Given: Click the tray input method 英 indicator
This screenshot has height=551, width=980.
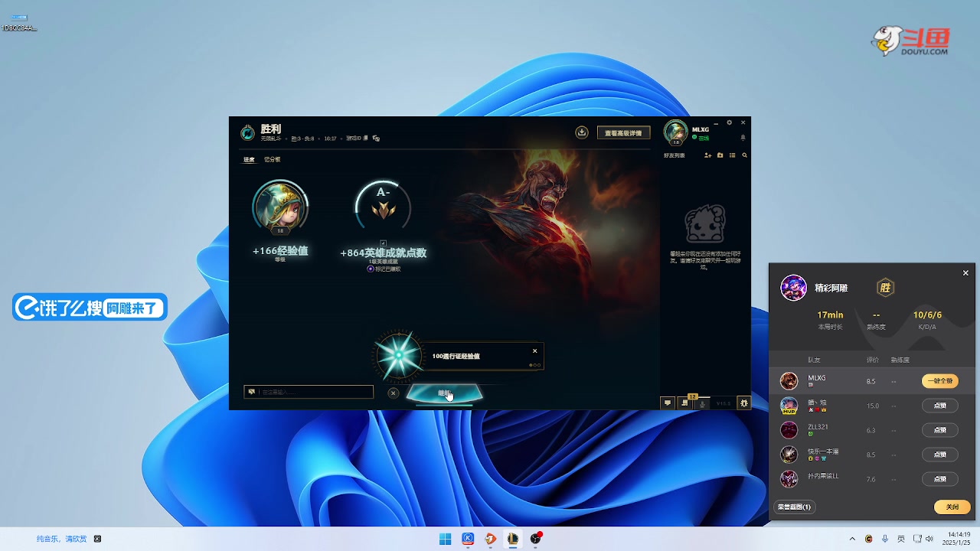Looking at the screenshot, I should (x=901, y=539).
